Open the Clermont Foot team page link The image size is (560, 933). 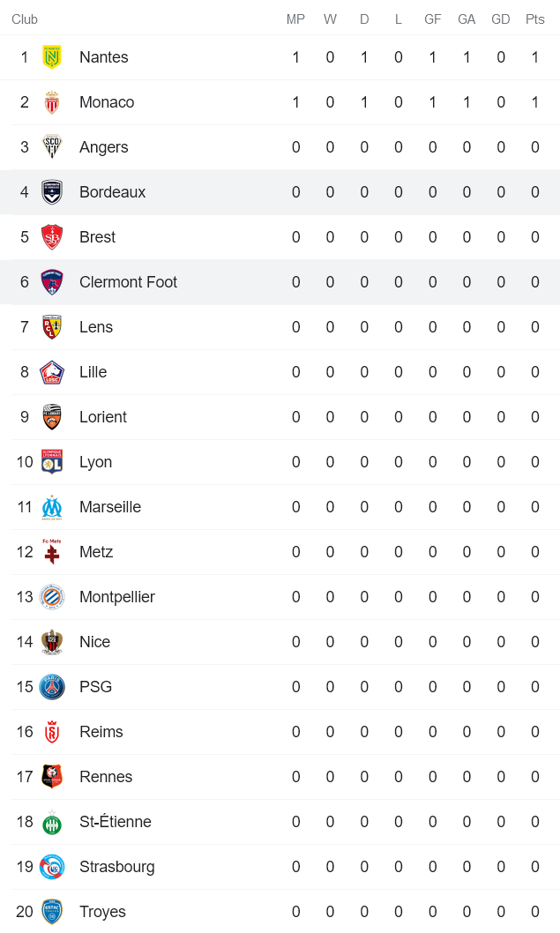tap(128, 281)
